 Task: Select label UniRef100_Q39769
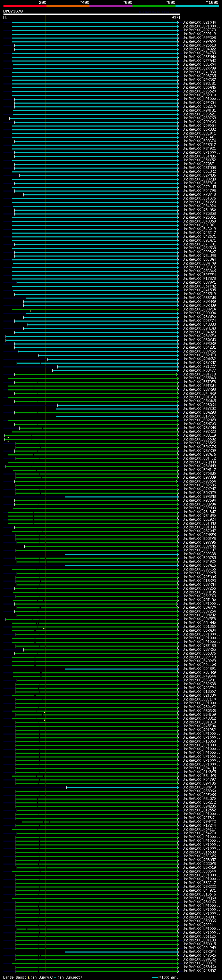[199, 118]
